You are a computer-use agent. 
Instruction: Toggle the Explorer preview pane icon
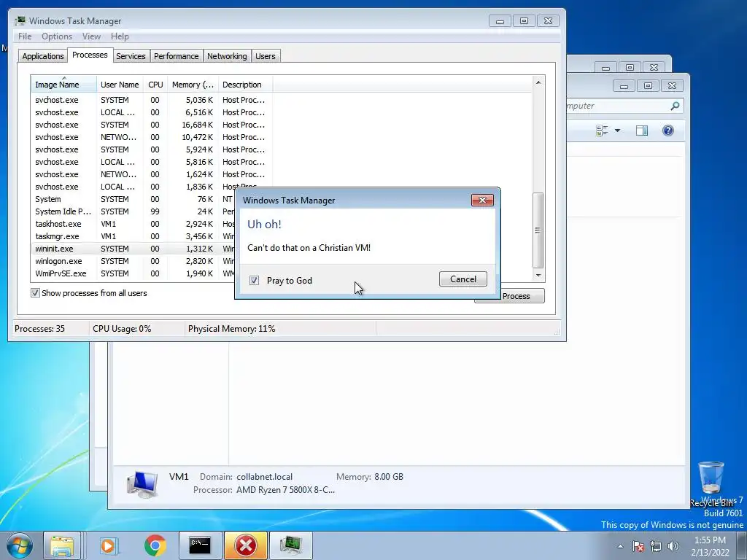pos(642,131)
